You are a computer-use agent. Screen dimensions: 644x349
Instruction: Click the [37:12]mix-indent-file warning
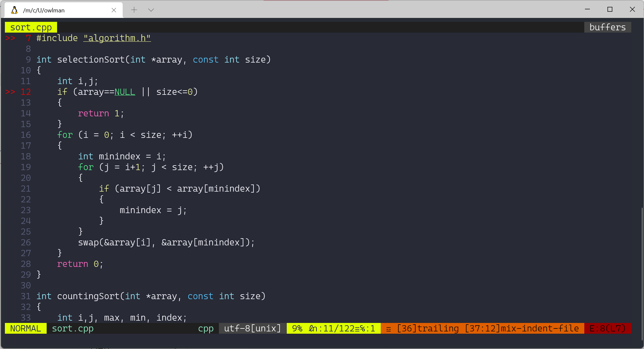(522, 328)
